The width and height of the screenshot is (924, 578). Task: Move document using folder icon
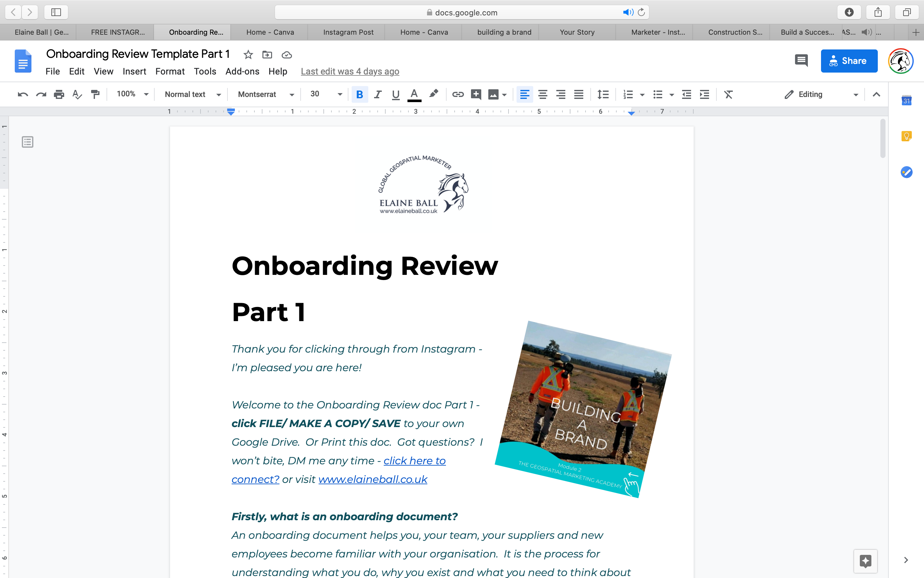point(267,55)
